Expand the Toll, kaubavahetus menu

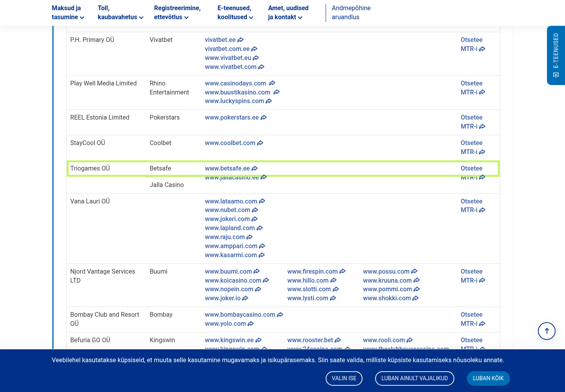point(120,13)
